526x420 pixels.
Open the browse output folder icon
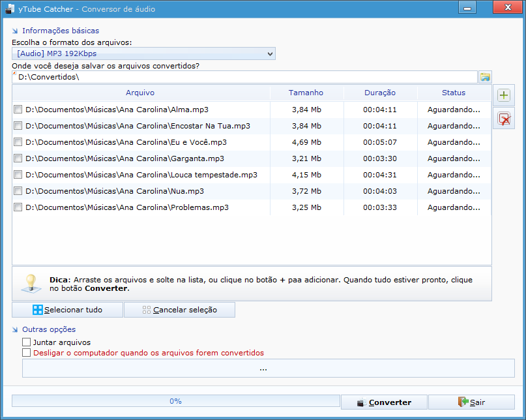coord(485,77)
